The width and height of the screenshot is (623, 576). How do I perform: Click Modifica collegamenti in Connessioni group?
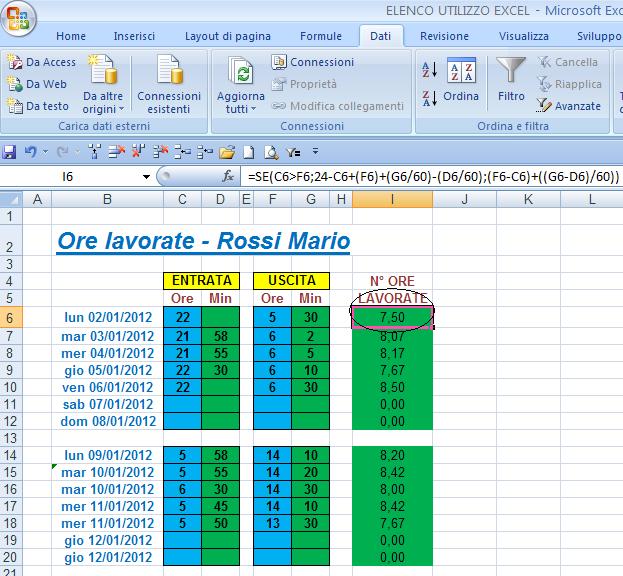[338, 106]
